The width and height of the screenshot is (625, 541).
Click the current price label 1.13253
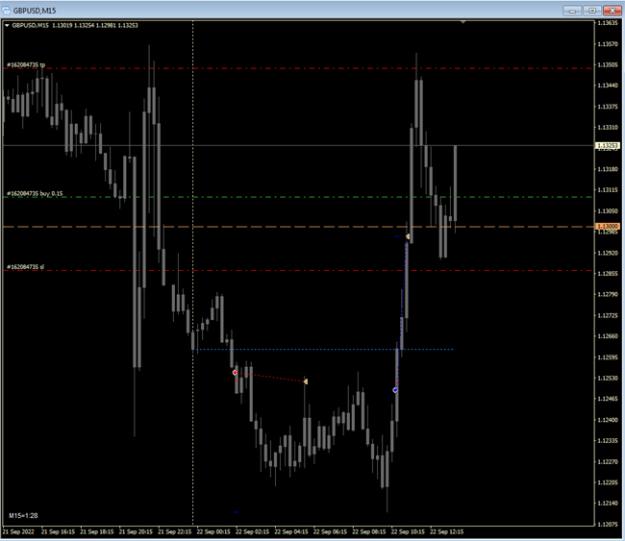pyautogui.click(x=607, y=146)
